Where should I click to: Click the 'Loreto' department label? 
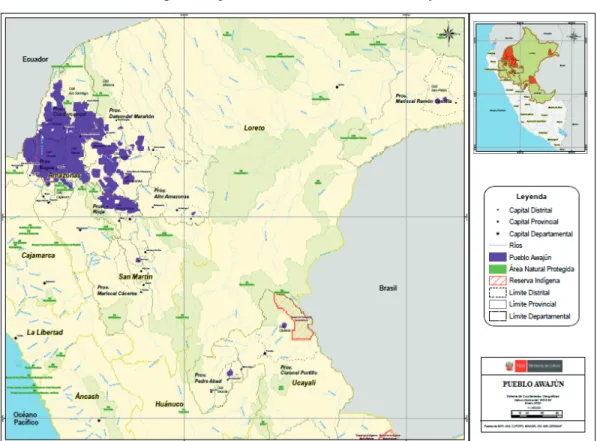coord(254,128)
